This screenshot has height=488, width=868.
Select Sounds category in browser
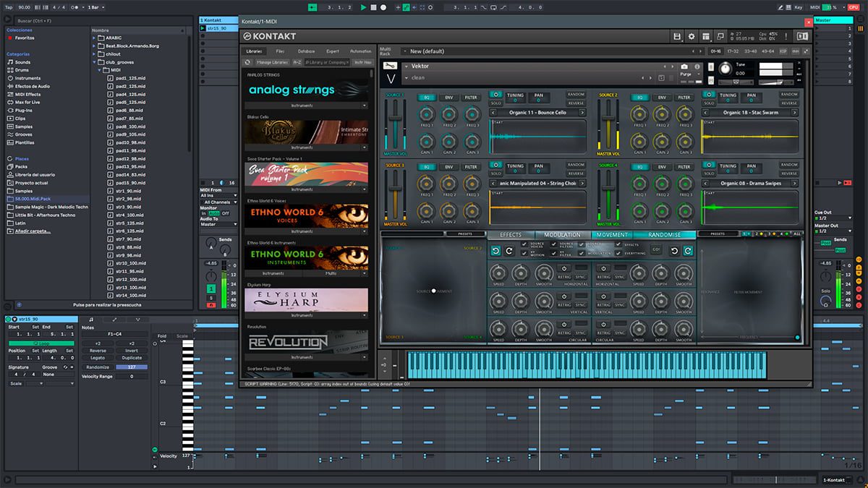[23, 62]
